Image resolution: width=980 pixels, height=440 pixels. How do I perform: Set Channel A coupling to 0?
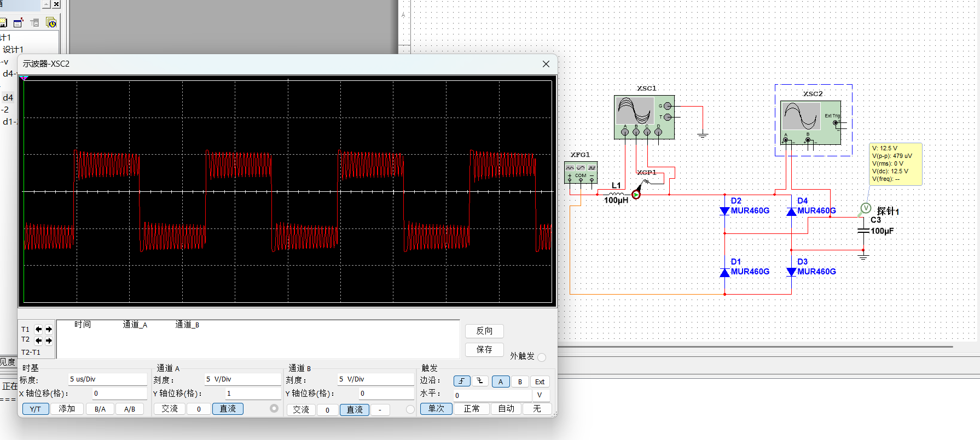coord(199,409)
